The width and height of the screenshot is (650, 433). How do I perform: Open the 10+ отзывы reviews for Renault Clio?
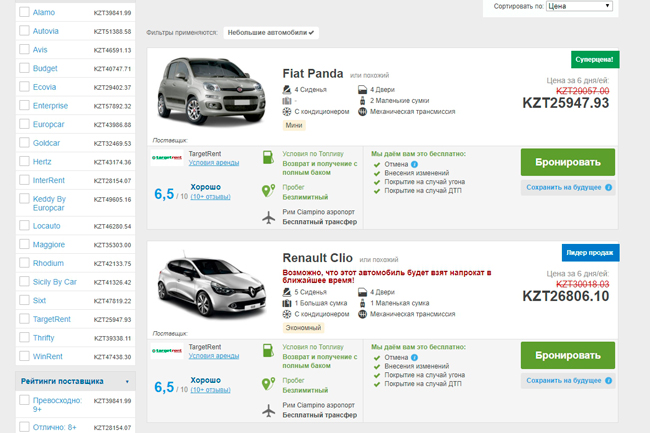211,390
